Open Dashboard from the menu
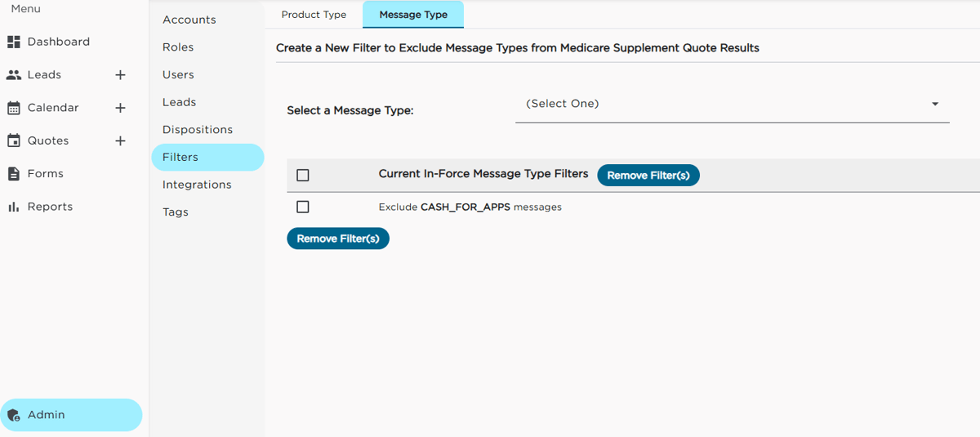Viewport: 980px width, 437px height. [59, 42]
